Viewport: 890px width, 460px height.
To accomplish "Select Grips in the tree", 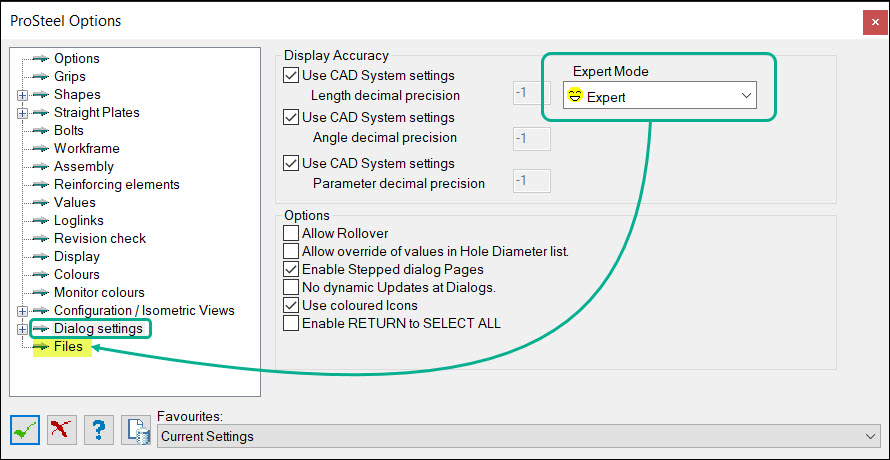I will click(70, 77).
